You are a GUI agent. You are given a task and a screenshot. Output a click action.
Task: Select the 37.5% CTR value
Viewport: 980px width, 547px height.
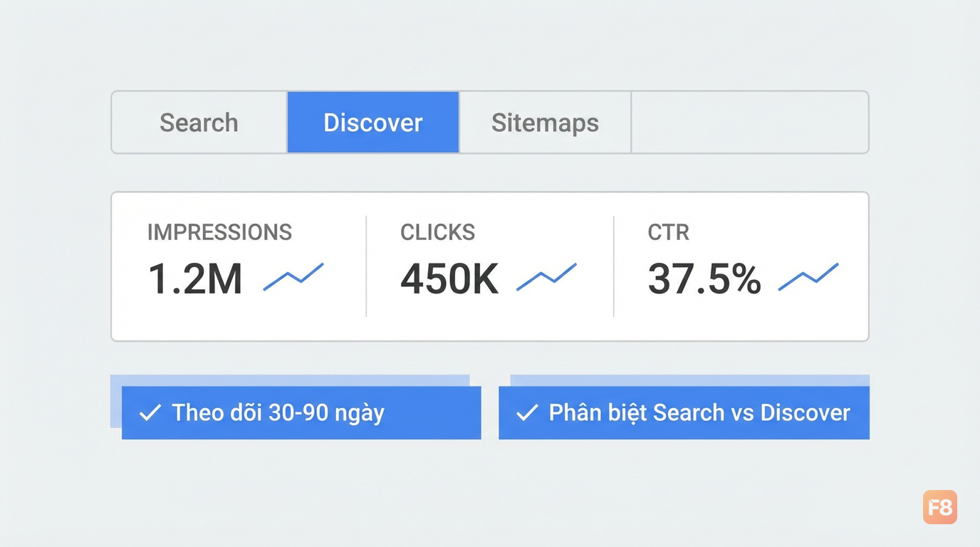click(x=704, y=278)
